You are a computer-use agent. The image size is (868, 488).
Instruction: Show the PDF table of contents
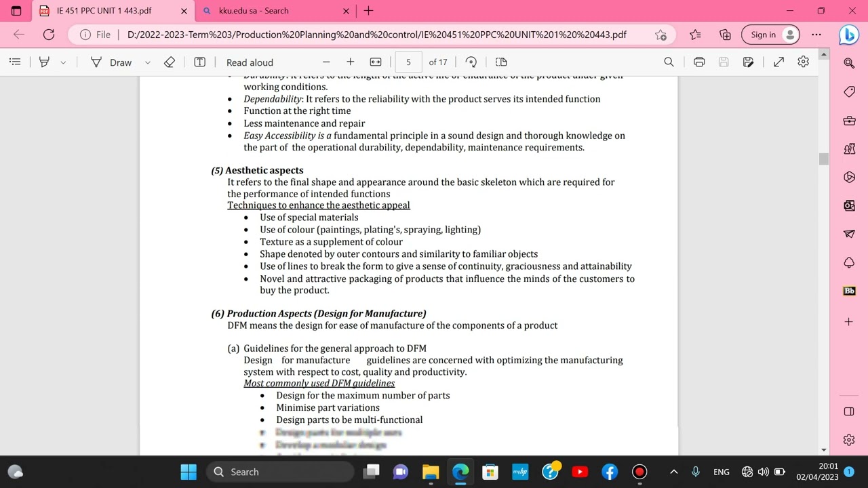tap(15, 62)
